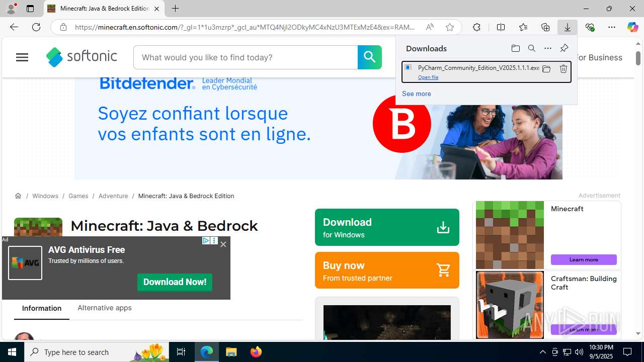644x362 pixels.
Task: Open volume control in system tray
Action: pyautogui.click(x=579, y=352)
